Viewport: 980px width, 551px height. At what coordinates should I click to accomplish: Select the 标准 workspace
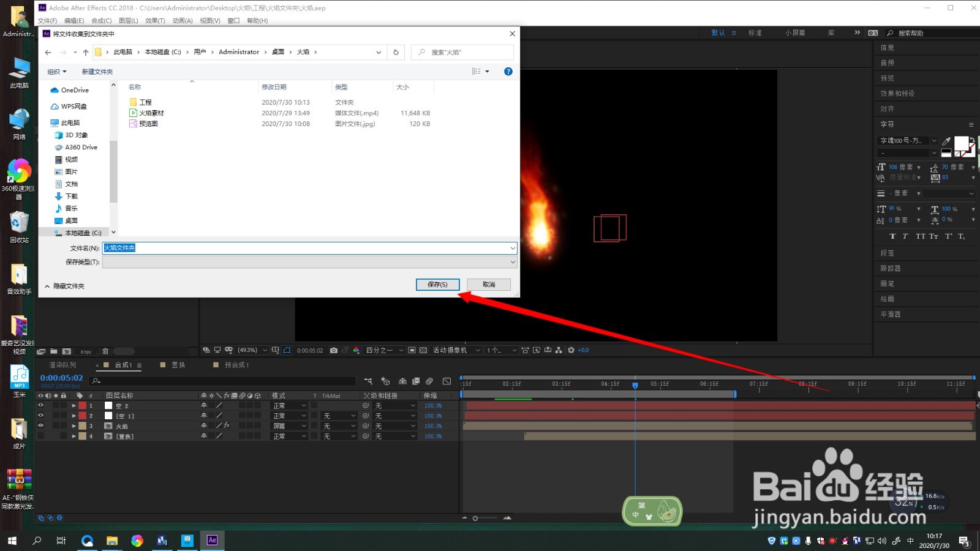pyautogui.click(x=755, y=33)
